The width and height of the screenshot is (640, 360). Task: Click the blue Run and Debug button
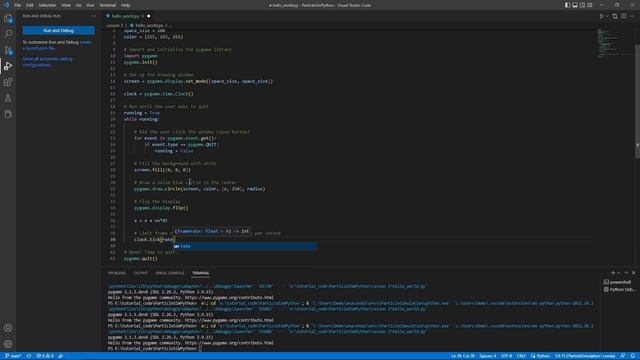coord(59,31)
